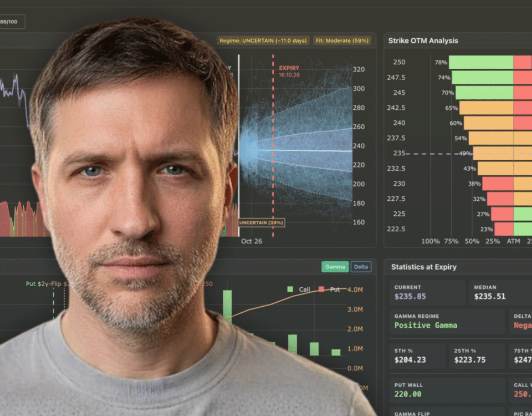Click the Oct 26 date axis label
This screenshot has height=416, width=532.
click(252, 241)
